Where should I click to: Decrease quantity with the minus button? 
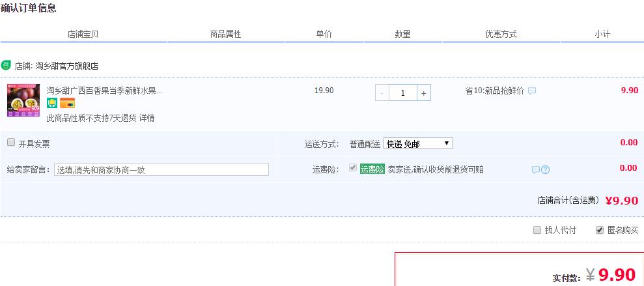(382, 93)
